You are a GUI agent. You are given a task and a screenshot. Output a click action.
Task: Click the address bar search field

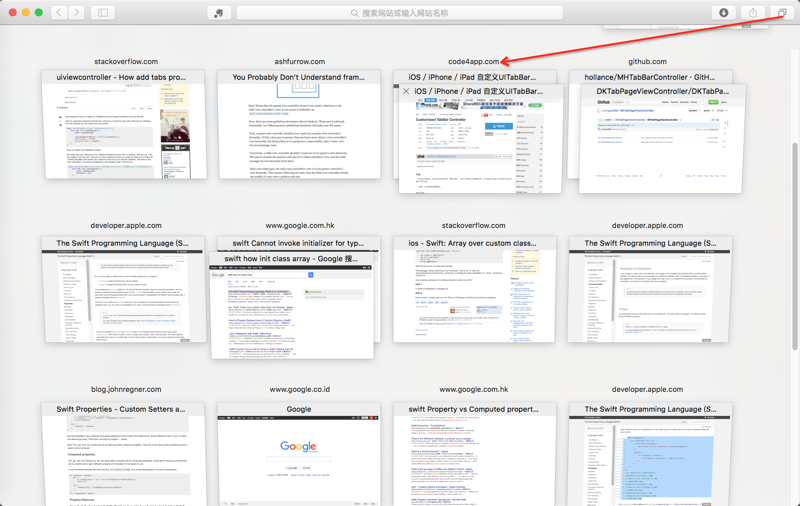pyautogui.click(x=400, y=13)
